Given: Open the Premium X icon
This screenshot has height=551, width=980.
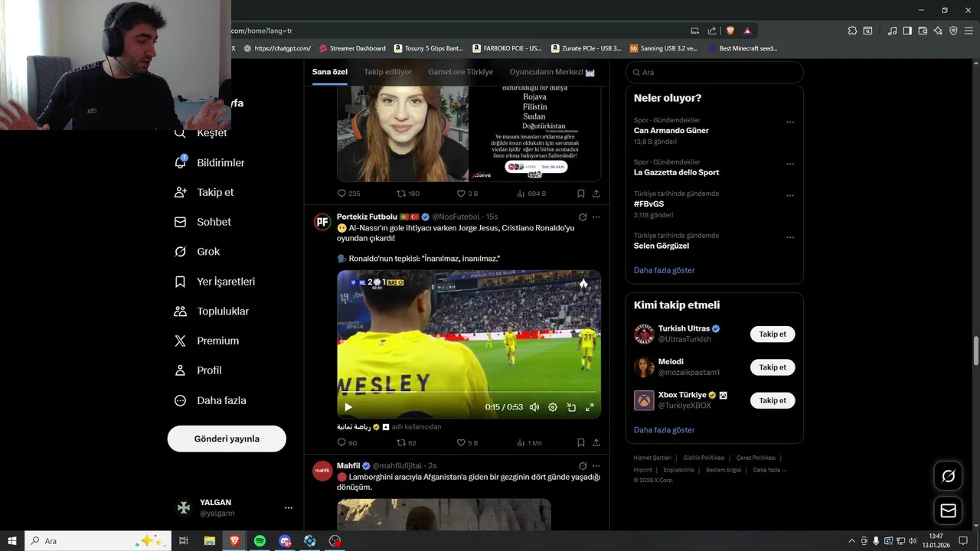Looking at the screenshot, I should coord(181,341).
